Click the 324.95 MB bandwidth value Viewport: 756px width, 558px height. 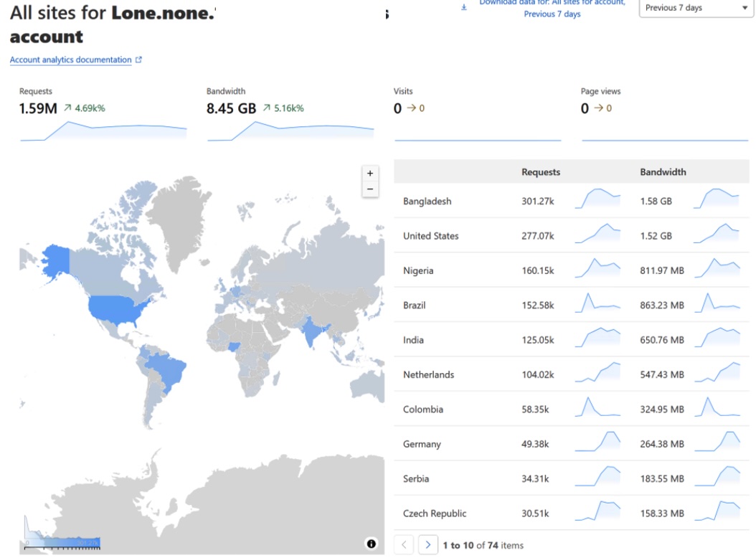[x=662, y=410]
